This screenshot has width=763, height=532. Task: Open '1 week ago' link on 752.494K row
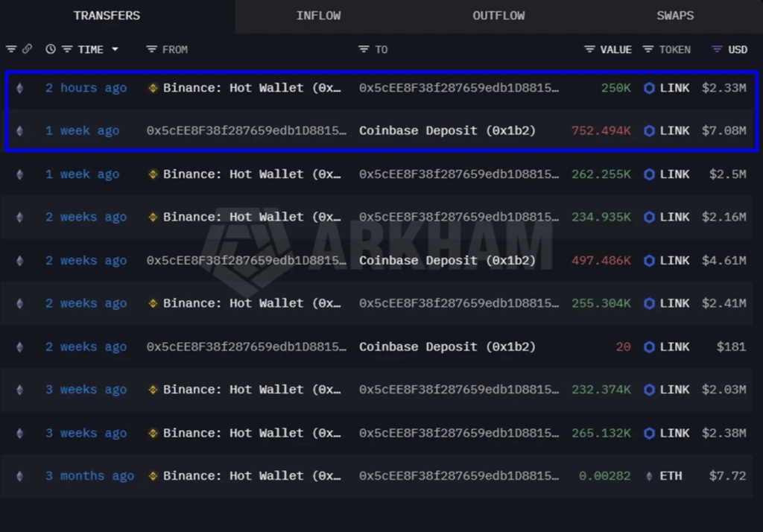82,131
